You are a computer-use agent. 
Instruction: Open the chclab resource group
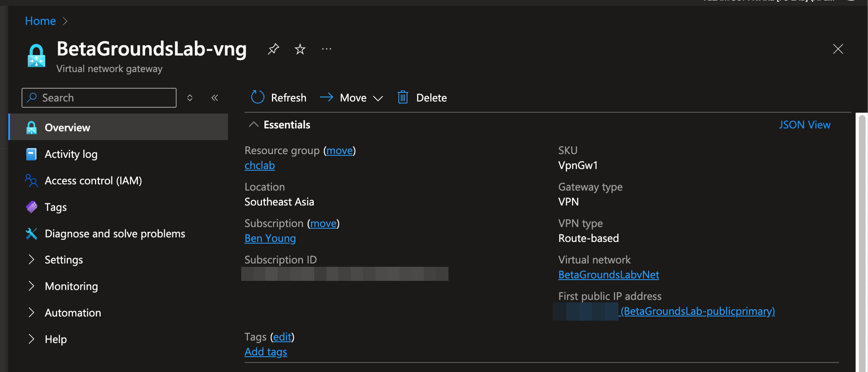[259, 165]
